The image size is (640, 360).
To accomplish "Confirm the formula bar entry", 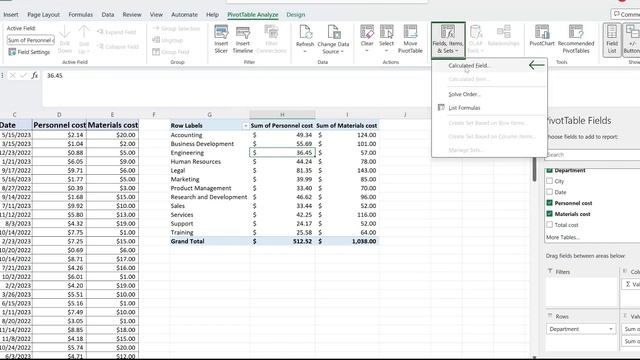I will click(x=23, y=76).
